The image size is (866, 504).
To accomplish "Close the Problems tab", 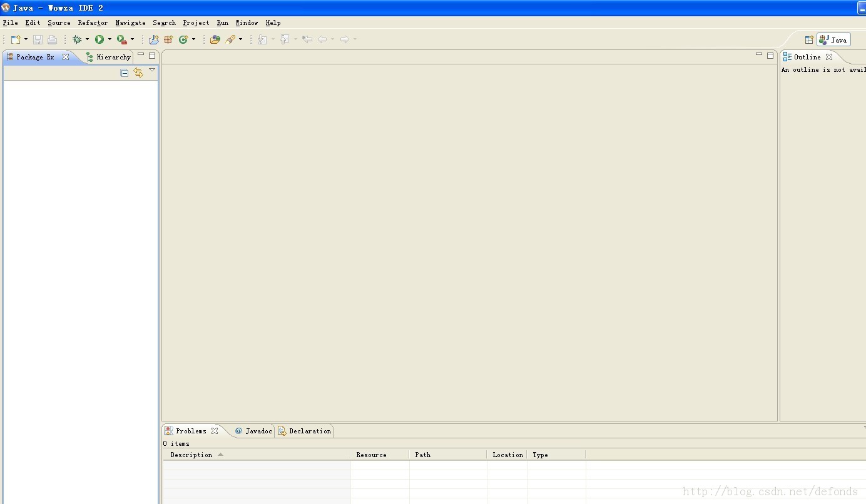I will (x=215, y=431).
